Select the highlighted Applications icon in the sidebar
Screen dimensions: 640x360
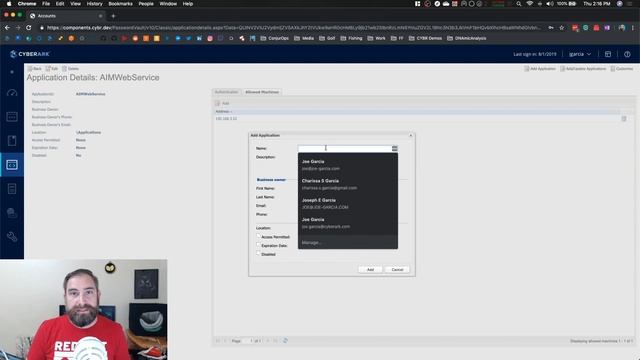(x=12, y=164)
